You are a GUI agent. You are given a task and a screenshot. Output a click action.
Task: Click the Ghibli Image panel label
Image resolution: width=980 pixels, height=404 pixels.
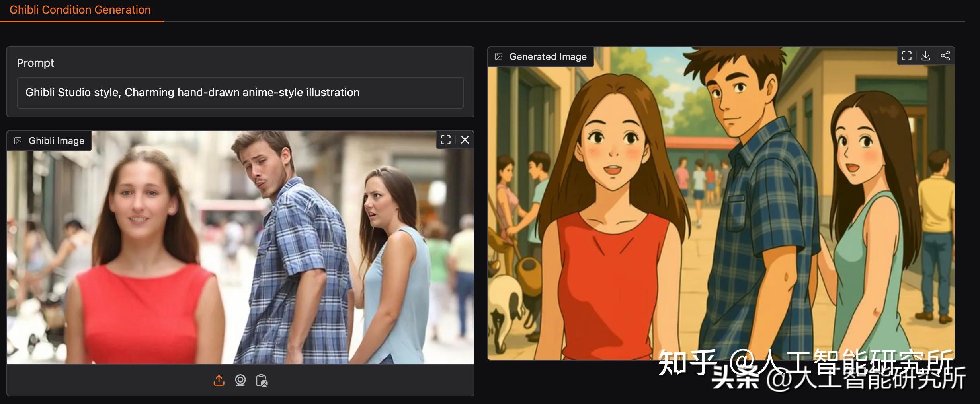(x=56, y=140)
